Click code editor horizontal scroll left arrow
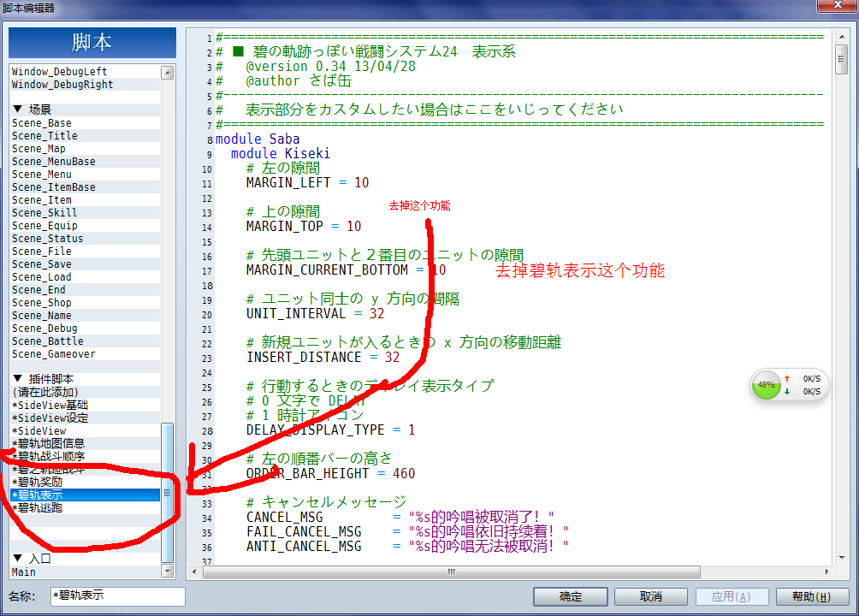The width and height of the screenshot is (859, 616). (194, 572)
